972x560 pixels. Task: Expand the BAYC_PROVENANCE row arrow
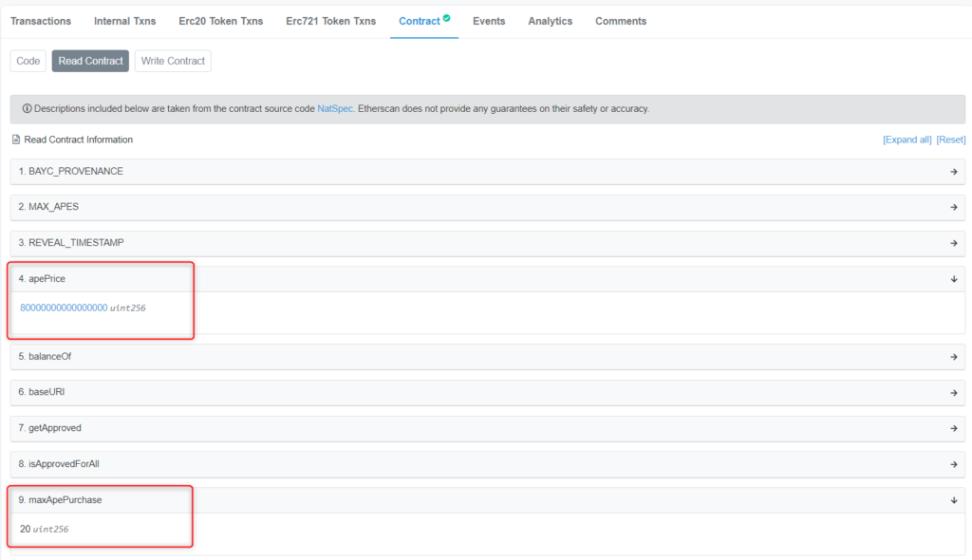point(953,172)
